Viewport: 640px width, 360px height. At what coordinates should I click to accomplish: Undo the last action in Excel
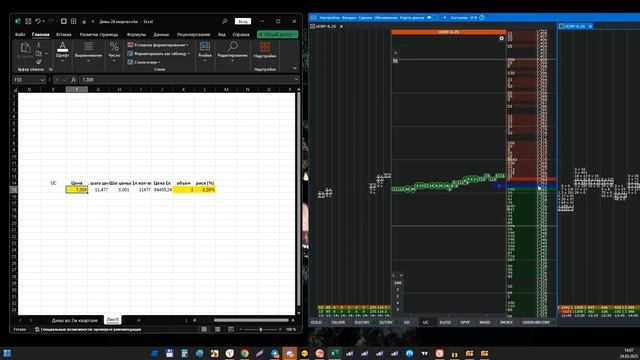tap(38, 21)
